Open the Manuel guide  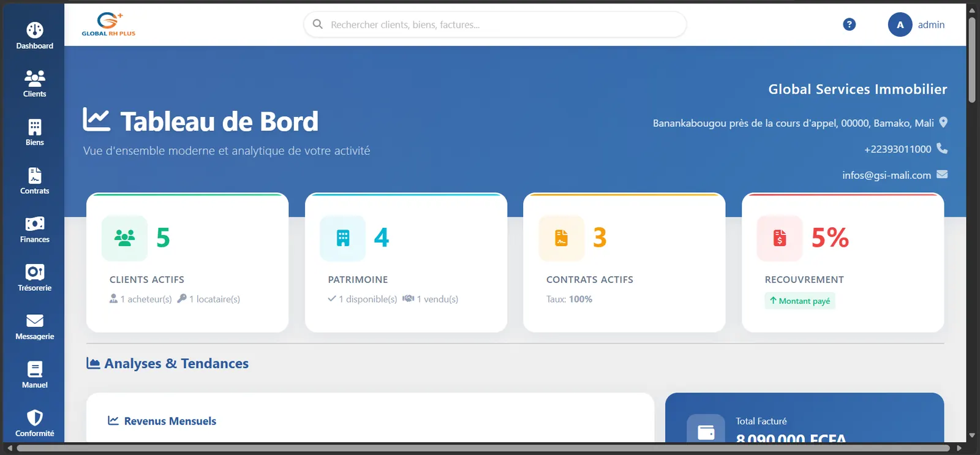pos(34,375)
